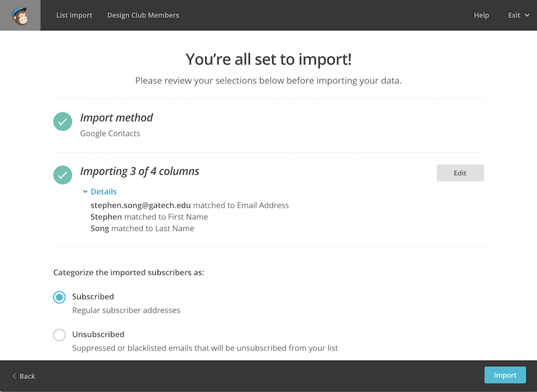This screenshot has height=392, width=537.
Task: Click the Help menu item
Action: click(x=481, y=15)
